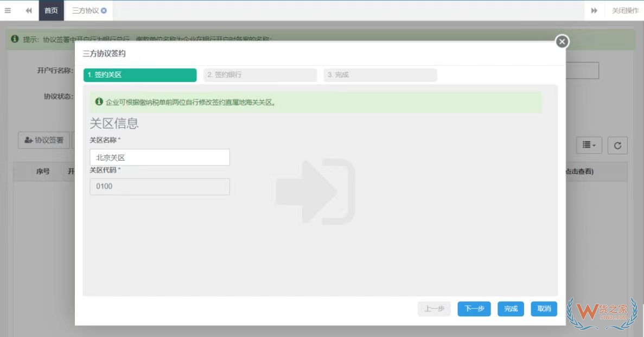This screenshot has width=644, height=337.
Task: Click the 取消 button
Action: point(544,308)
